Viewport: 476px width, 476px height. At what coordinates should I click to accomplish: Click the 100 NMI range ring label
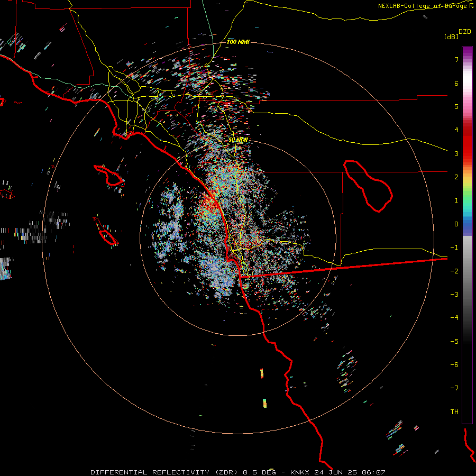coord(238,42)
